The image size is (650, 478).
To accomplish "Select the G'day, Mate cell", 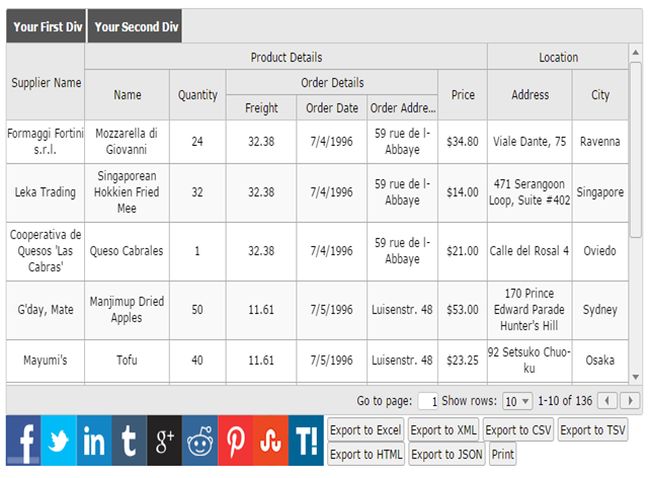I will (46, 310).
